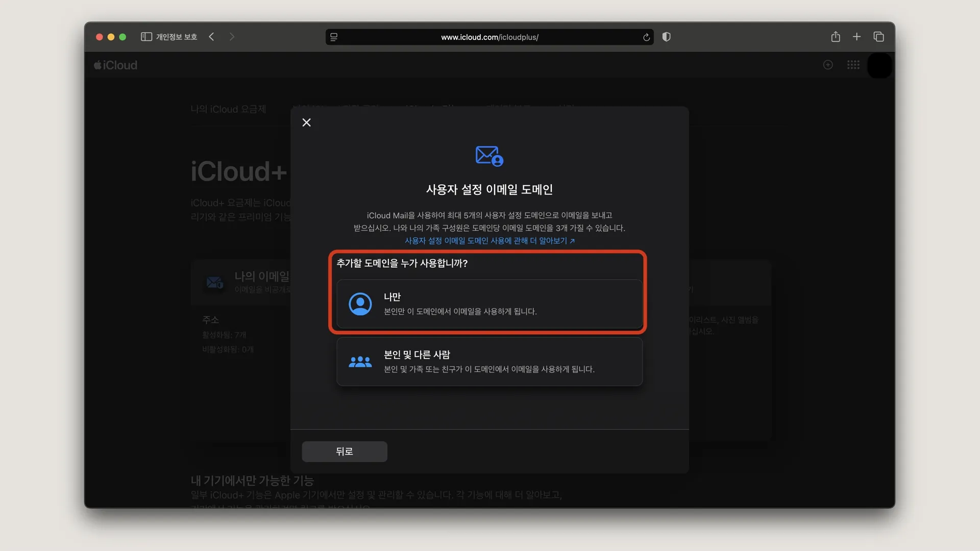Click the '개인정보 보호' tab group label

coord(176,37)
